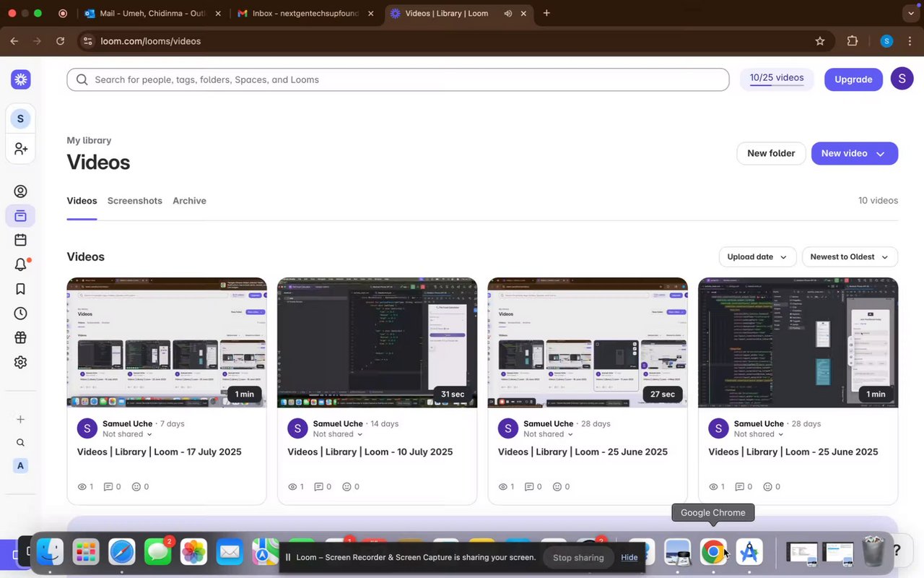924x578 pixels.
Task: Open the purple 'S' account avatar beside Upgrade
Action: point(902,79)
